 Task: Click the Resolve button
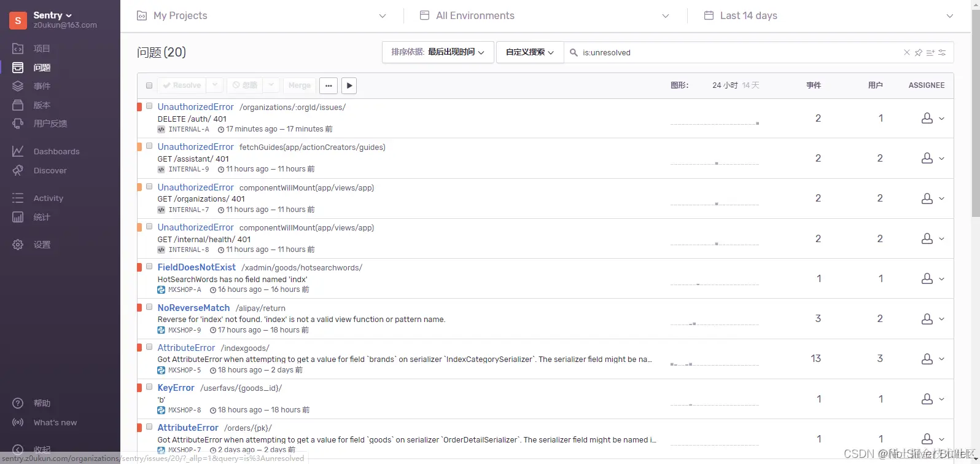[x=182, y=85]
